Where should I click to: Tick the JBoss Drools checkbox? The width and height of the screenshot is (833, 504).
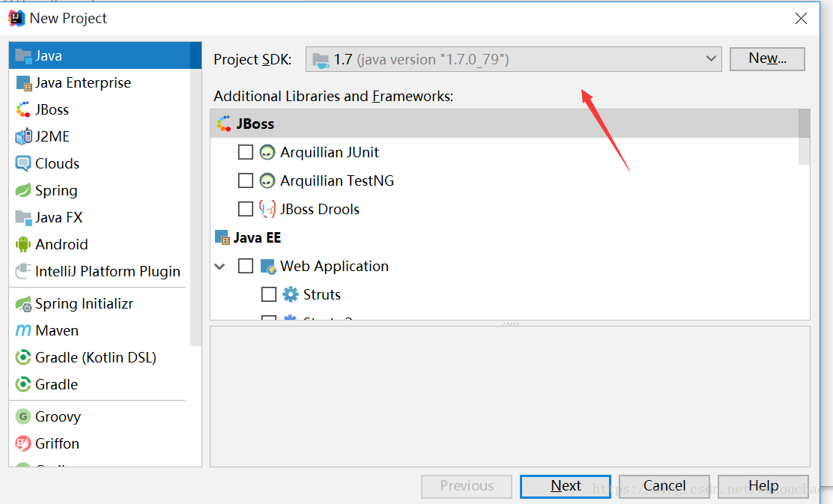coord(246,209)
